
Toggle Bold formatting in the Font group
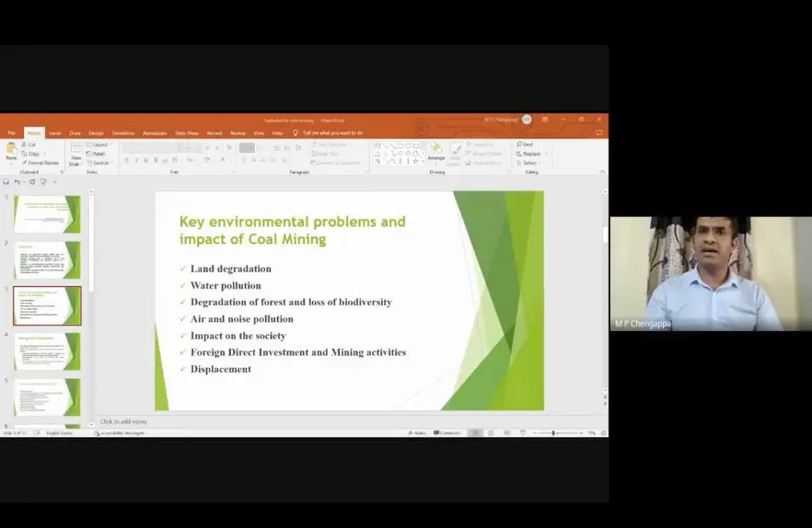(x=127, y=160)
